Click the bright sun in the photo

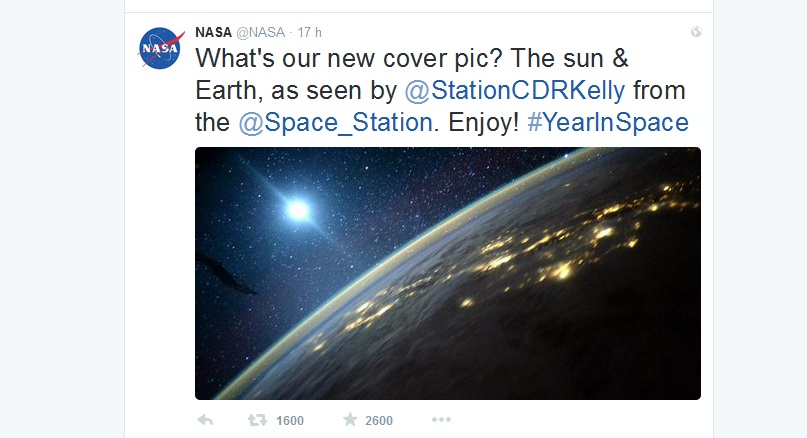pyautogui.click(x=296, y=208)
